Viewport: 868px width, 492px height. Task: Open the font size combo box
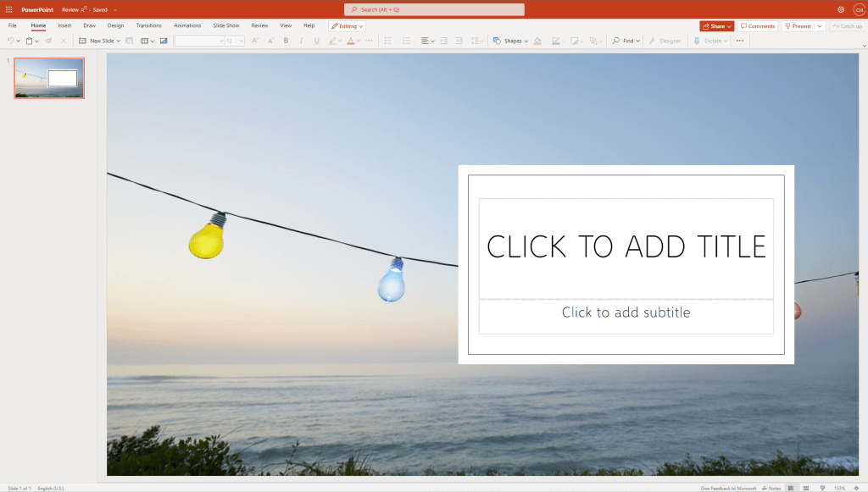(x=235, y=41)
